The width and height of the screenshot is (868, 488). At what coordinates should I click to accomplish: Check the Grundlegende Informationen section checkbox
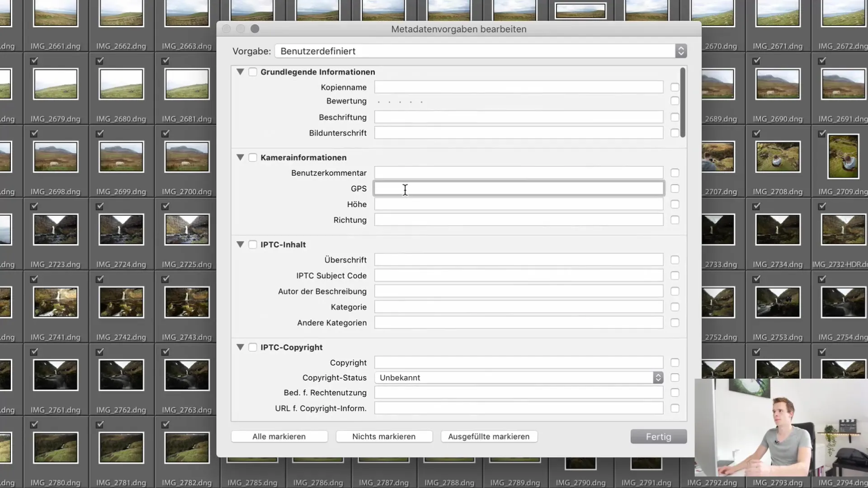(x=253, y=72)
